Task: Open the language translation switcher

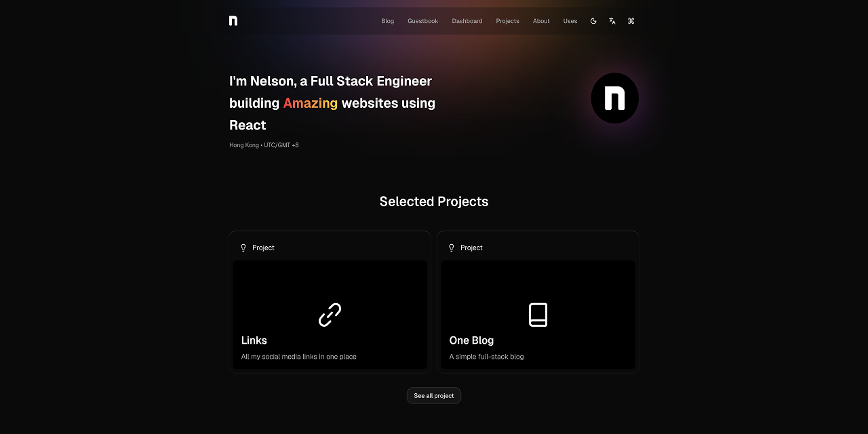Action: [x=612, y=21]
